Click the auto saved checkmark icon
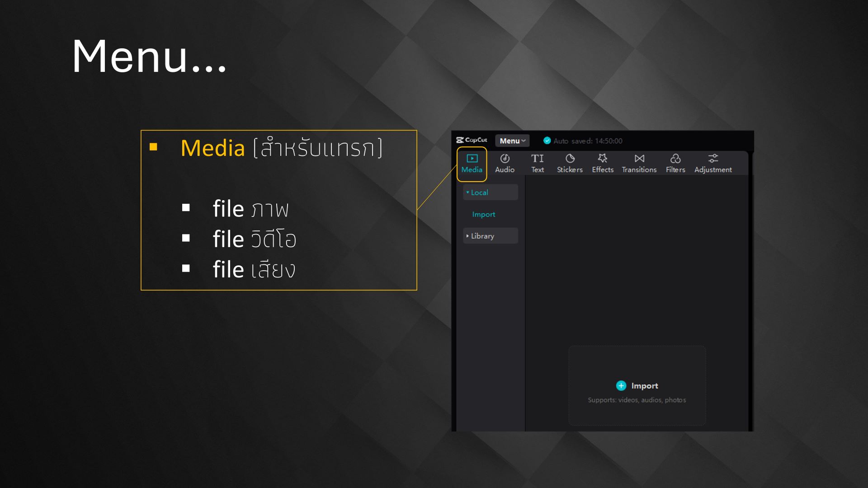 pyautogui.click(x=547, y=141)
